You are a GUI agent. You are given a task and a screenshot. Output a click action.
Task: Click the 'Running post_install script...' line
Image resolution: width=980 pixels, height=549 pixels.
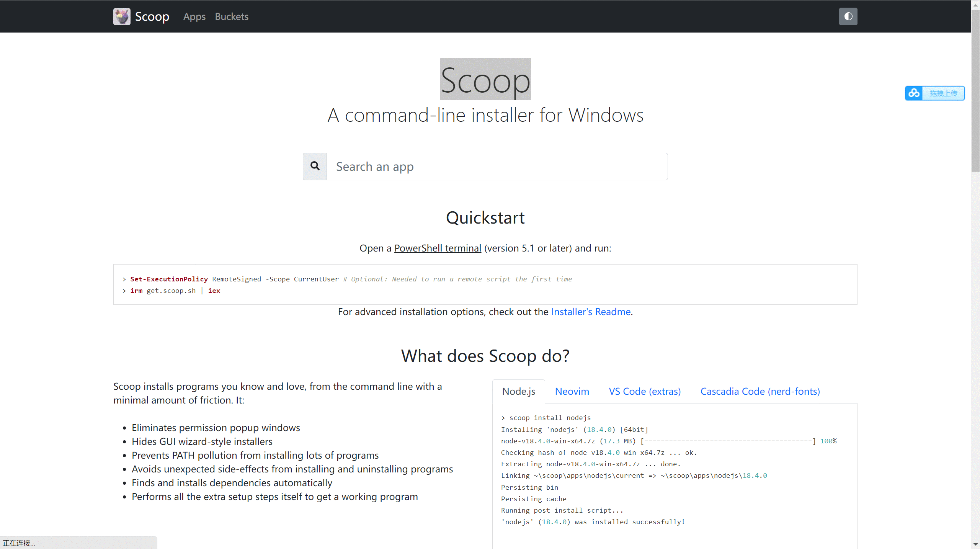(x=562, y=510)
